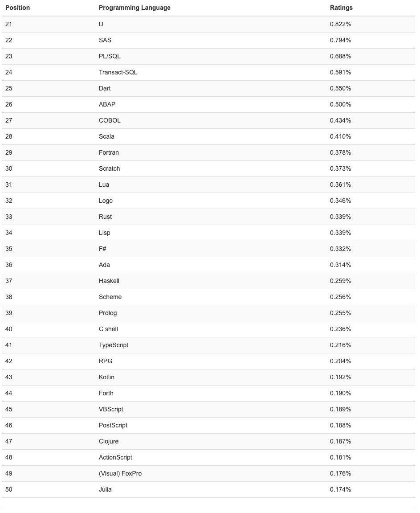The height and width of the screenshot is (513, 420).
Task: Click the 0.236% rating for C shell
Action: 340,329
